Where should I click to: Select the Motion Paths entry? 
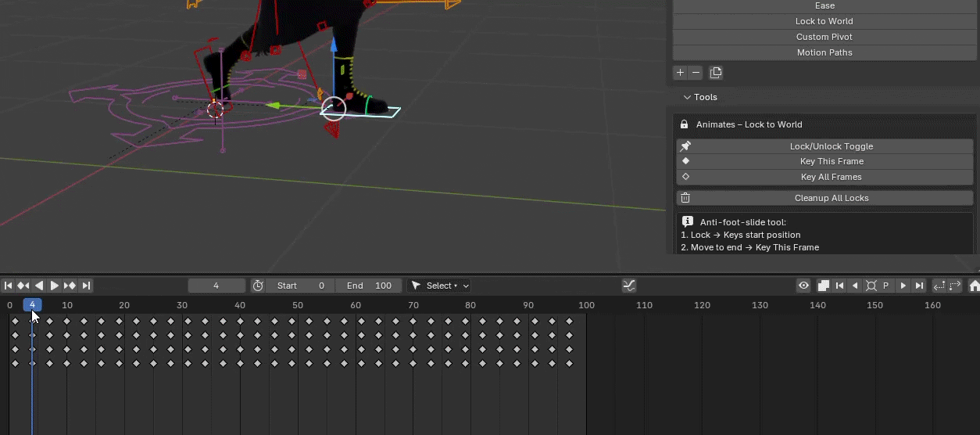point(824,52)
